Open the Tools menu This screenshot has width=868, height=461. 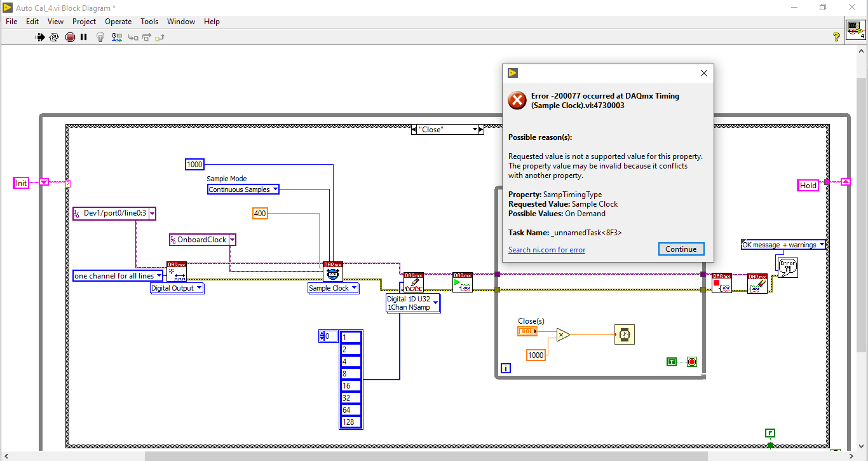149,21
